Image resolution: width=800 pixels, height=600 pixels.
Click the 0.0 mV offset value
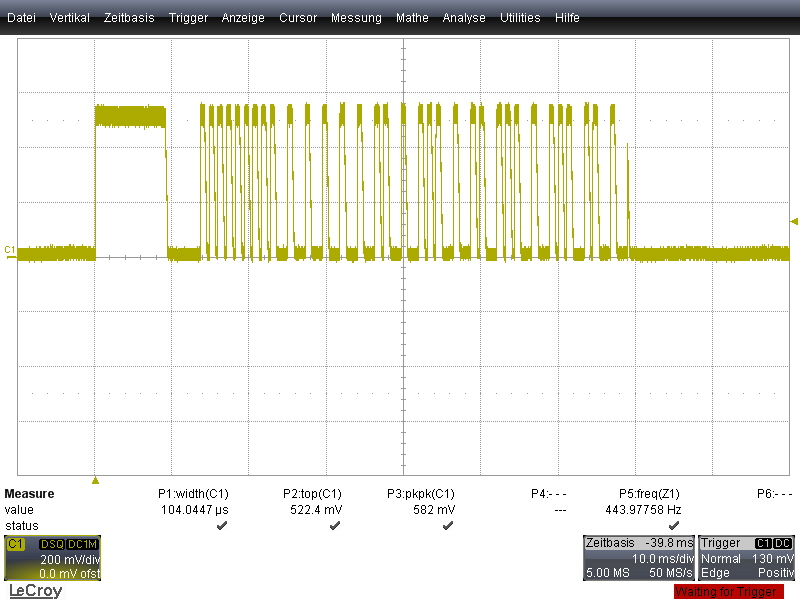(x=69, y=573)
